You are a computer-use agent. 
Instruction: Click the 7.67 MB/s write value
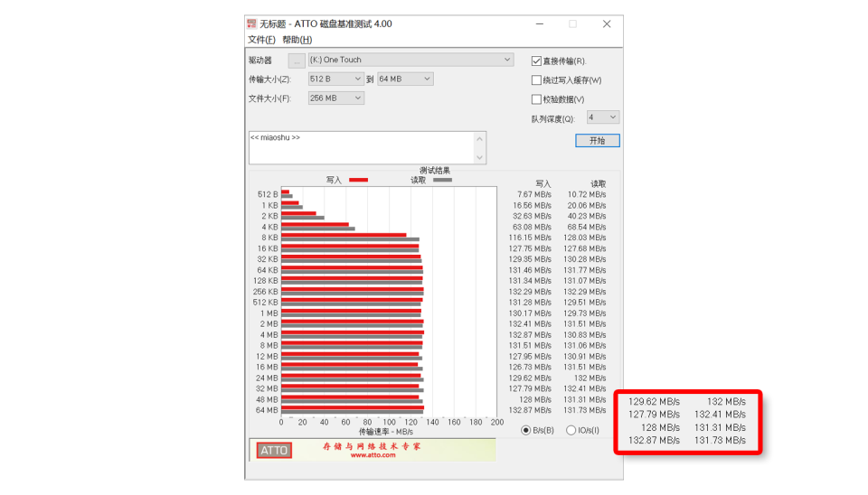coord(534,195)
